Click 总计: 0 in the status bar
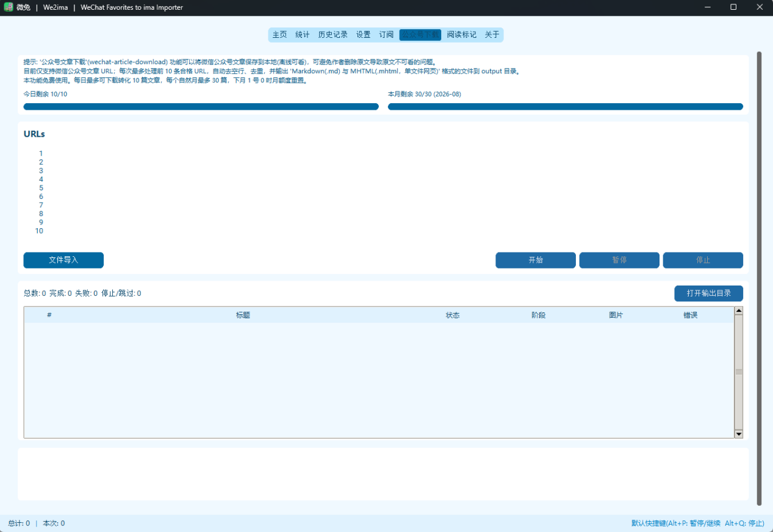Image resolution: width=773 pixels, height=532 pixels. (x=19, y=523)
